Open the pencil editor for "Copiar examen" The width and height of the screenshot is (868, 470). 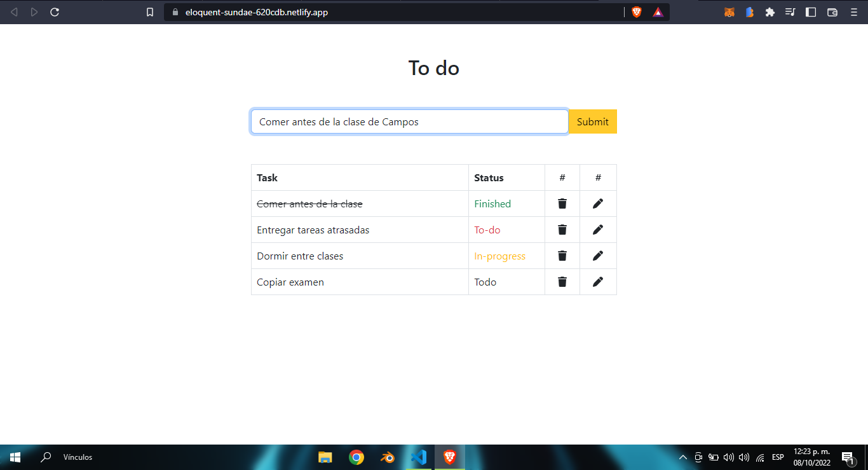[x=597, y=281]
